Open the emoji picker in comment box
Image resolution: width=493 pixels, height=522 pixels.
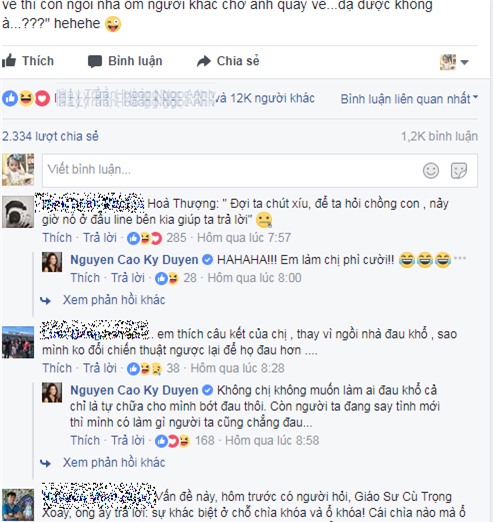[431, 171]
